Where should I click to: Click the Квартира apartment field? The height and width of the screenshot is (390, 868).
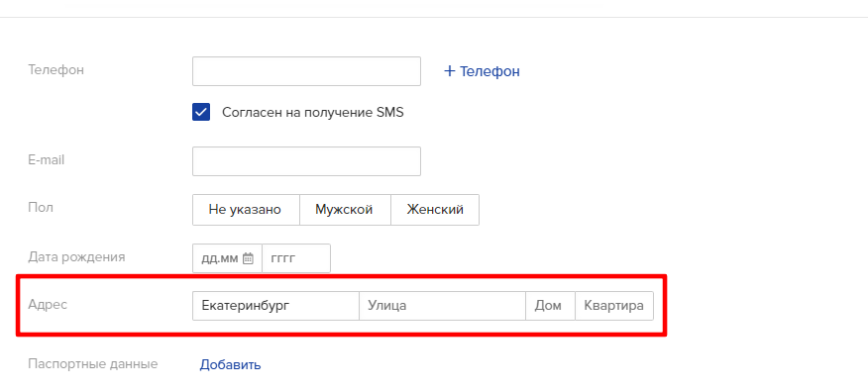pos(614,305)
